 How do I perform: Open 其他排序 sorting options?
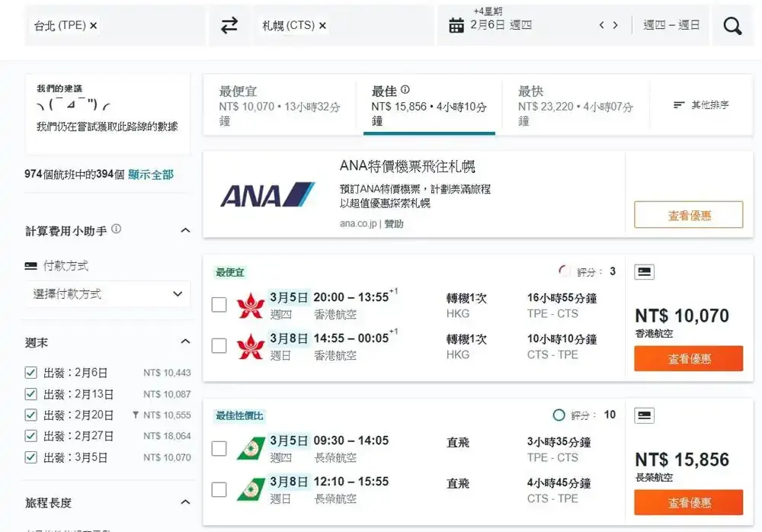click(701, 105)
